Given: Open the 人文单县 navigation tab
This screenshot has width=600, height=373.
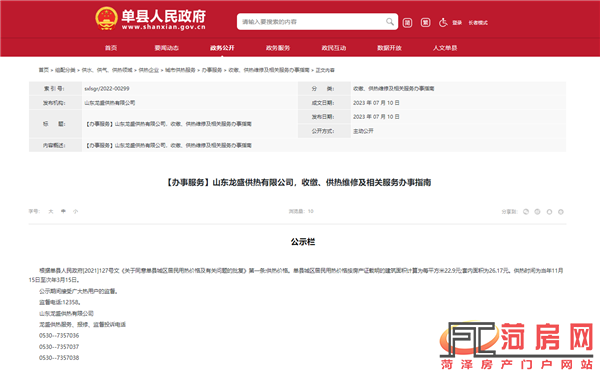Looking at the screenshot, I should 445,48.
